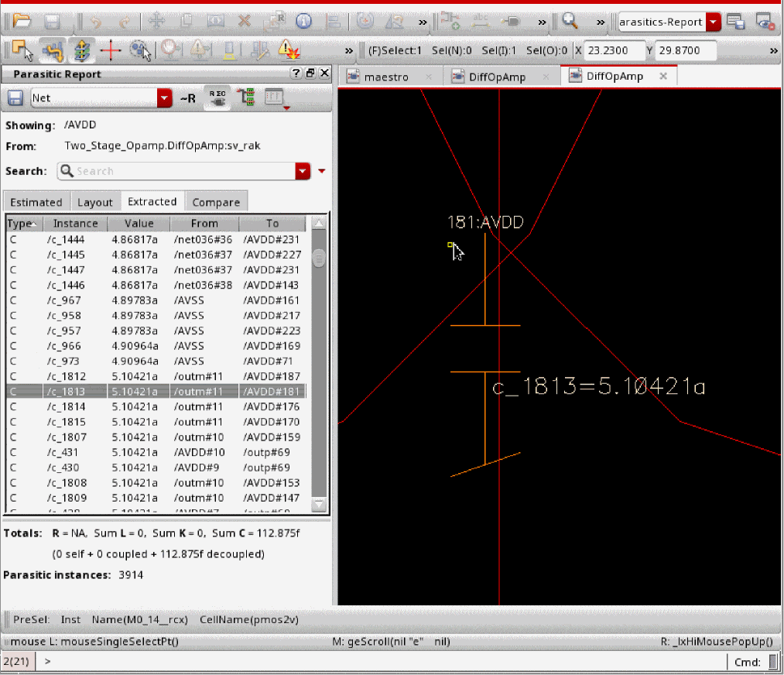
Task: Open the Net type dropdown
Action: click(164, 98)
